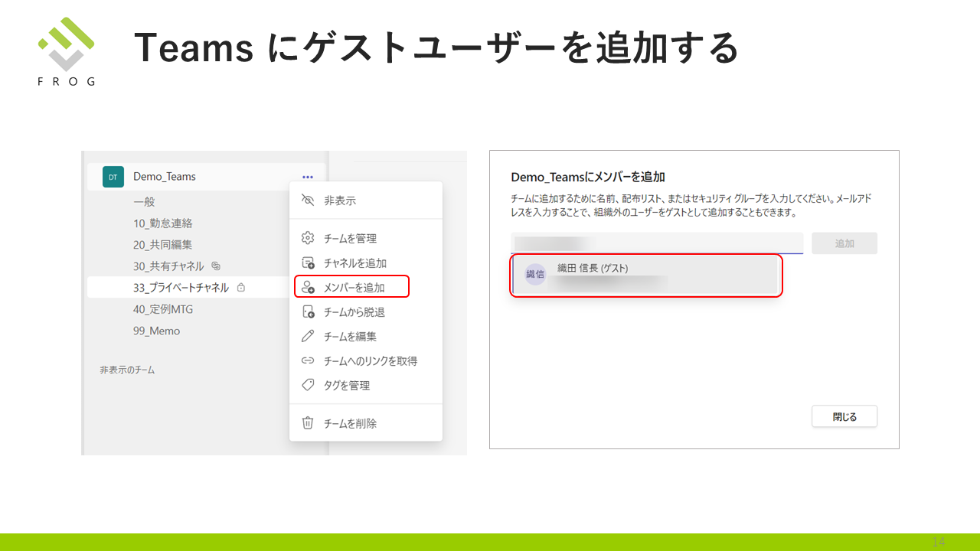Select the 織田 信長 (ゲスト) suggestion
The height and width of the screenshot is (551, 980).
pyautogui.click(x=645, y=275)
